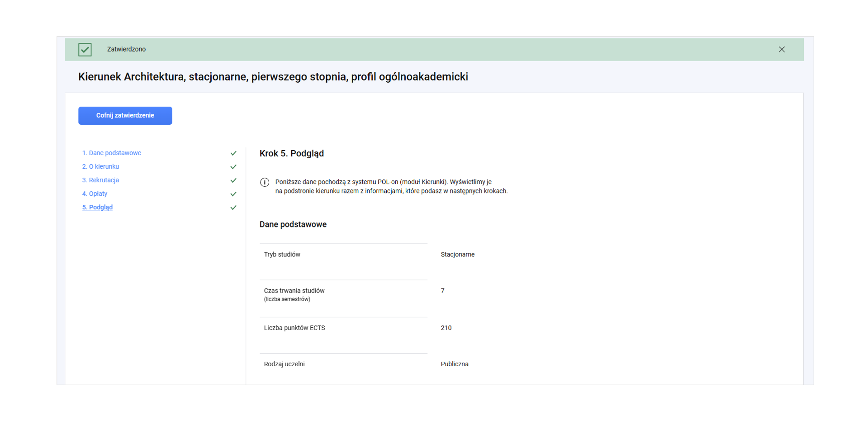Open step 1. Dane podstawowe
This screenshot has width=868, height=444.
(111, 153)
